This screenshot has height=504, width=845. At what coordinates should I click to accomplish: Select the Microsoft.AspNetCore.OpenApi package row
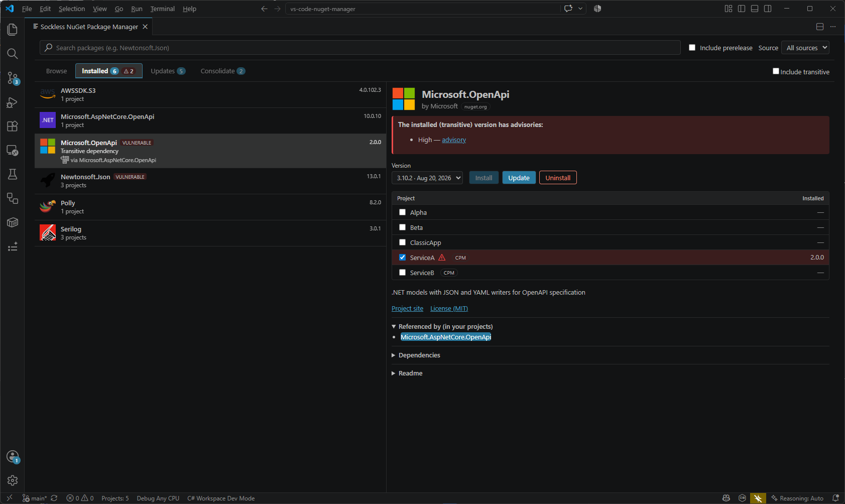point(210,120)
